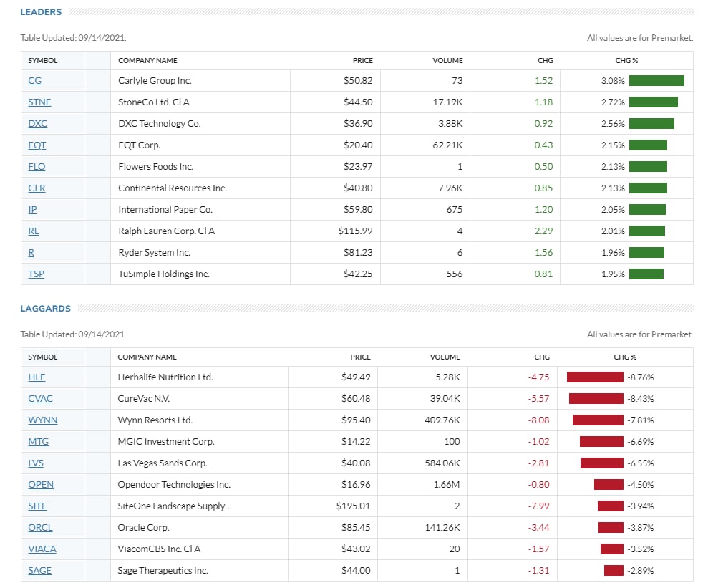Open the LVS symbol link
The width and height of the screenshot is (703, 588).
click(36, 463)
